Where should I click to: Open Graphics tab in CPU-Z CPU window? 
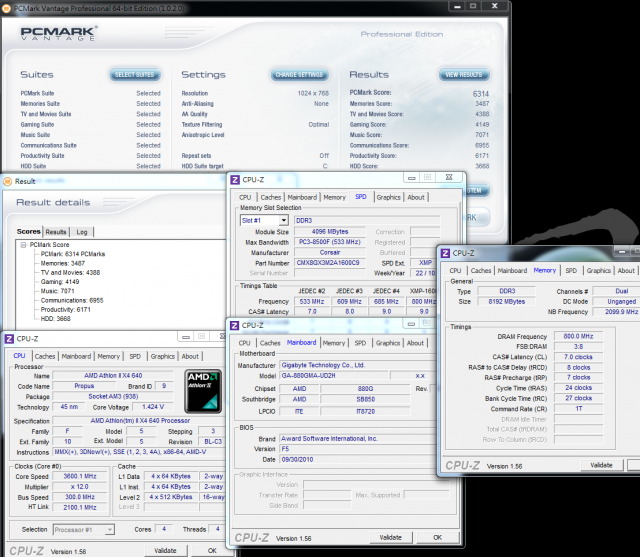tap(162, 356)
